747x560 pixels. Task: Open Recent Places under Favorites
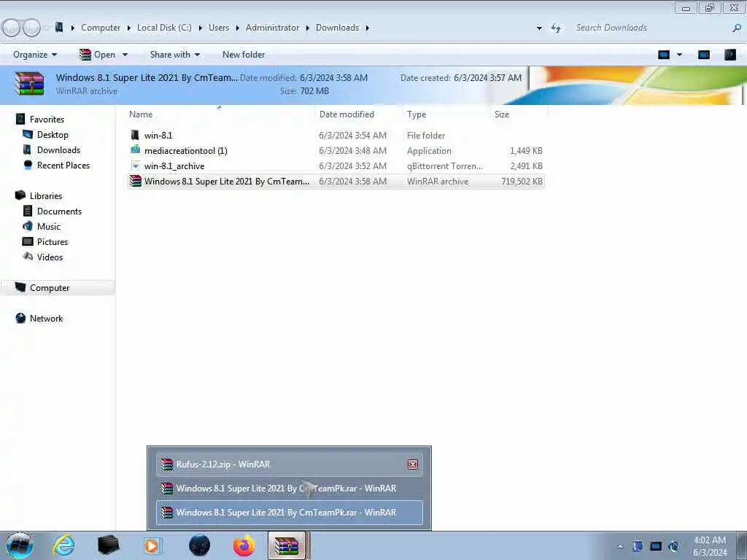[63, 166]
